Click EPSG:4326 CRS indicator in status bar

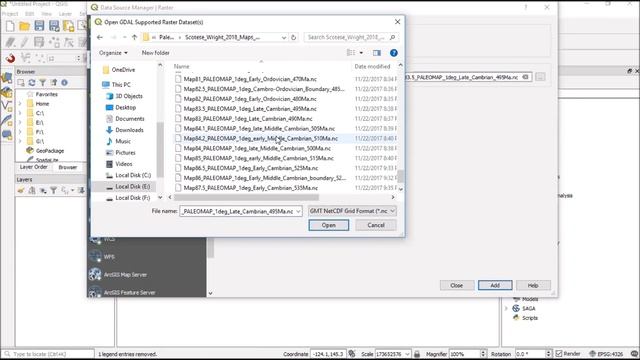607,354
